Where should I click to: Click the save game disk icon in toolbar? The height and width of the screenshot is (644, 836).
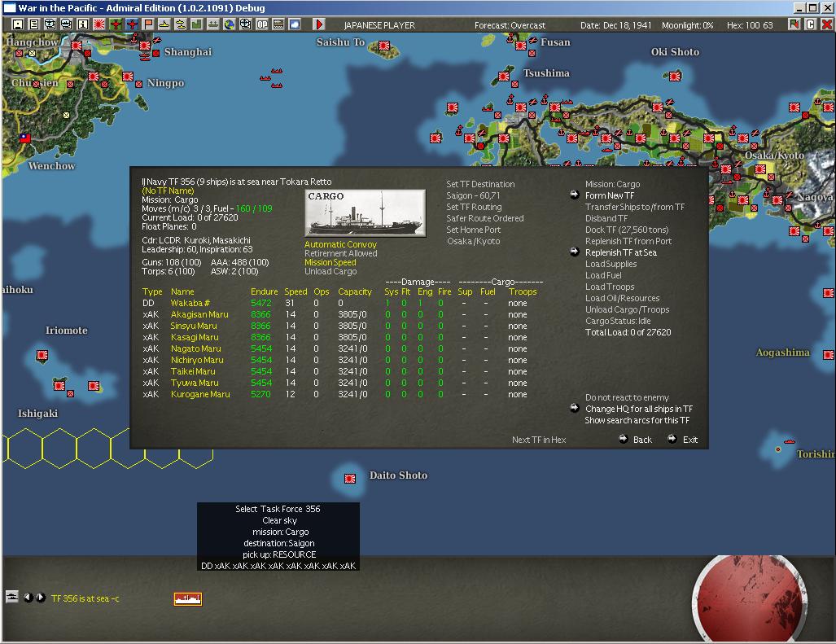pos(17,24)
